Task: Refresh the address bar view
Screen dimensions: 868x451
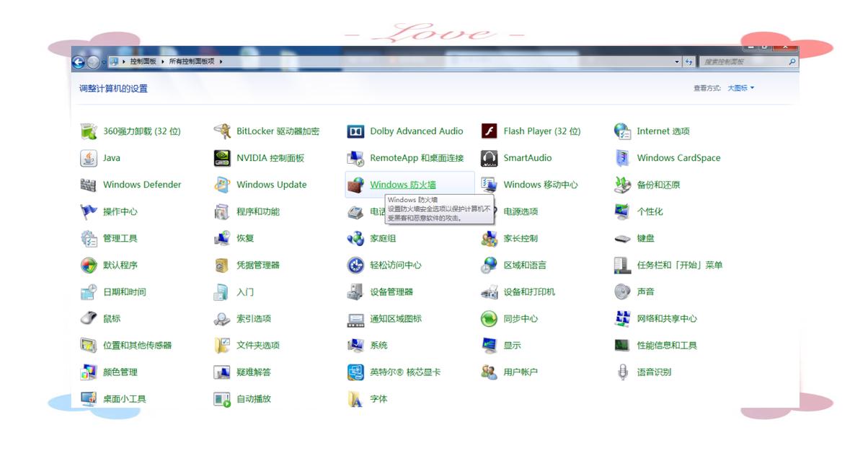Action: click(x=689, y=62)
